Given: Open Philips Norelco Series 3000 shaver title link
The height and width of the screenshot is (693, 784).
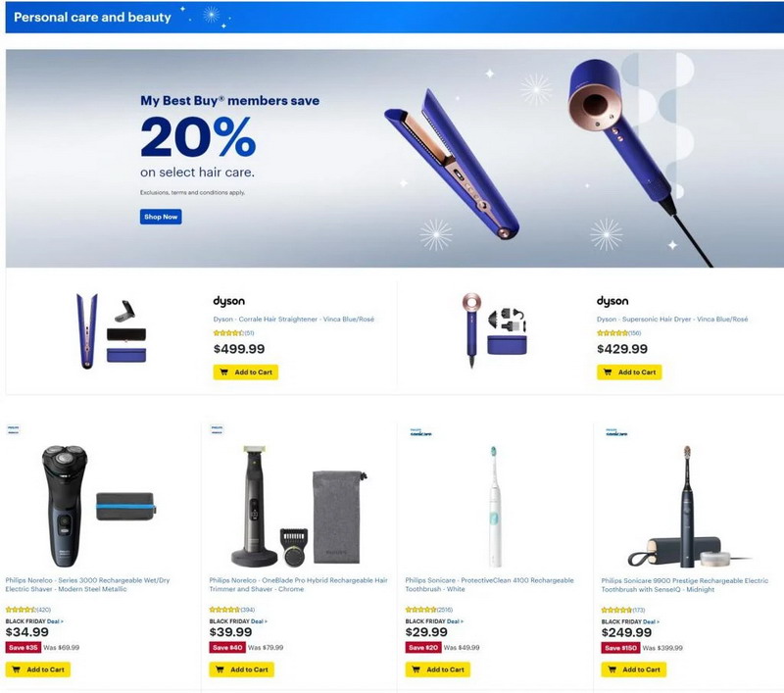Looking at the screenshot, I should coord(87,584).
